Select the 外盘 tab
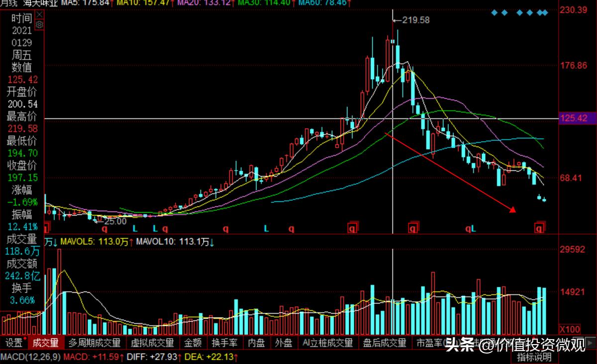Viewport: 597px width, 364px height. pyautogui.click(x=284, y=343)
